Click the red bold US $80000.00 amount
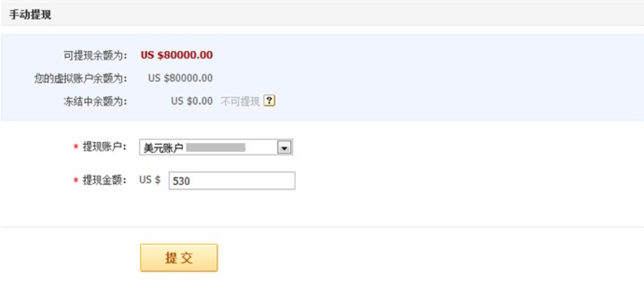This screenshot has height=282, width=644. click(177, 55)
